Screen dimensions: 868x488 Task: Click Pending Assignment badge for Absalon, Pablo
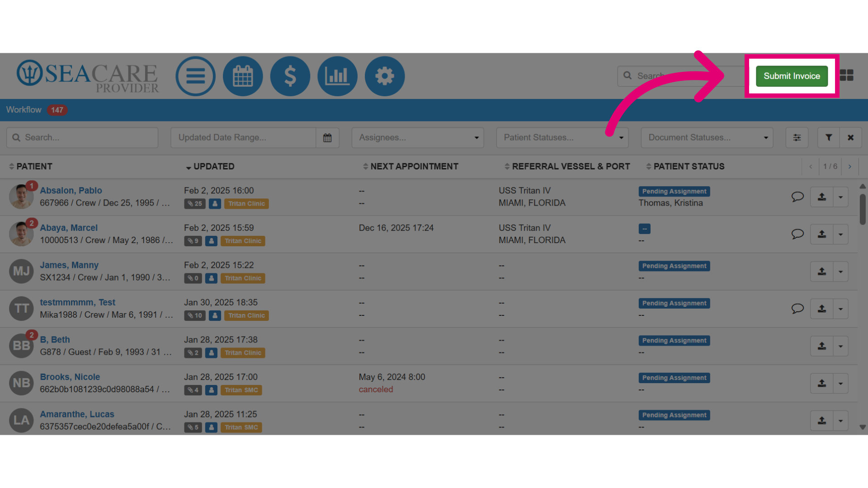click(x=674, y=192)
